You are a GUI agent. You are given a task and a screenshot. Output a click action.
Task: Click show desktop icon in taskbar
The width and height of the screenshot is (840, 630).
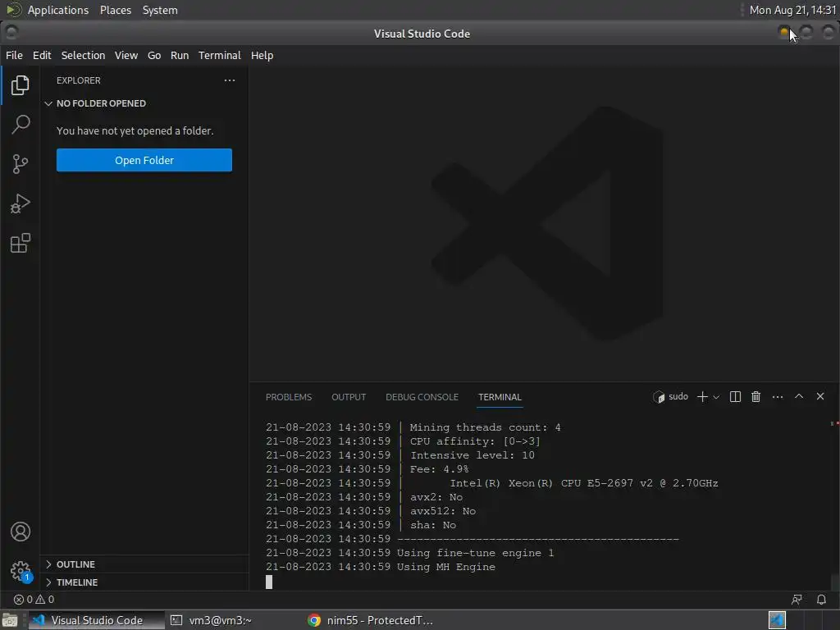pos(10,620)
